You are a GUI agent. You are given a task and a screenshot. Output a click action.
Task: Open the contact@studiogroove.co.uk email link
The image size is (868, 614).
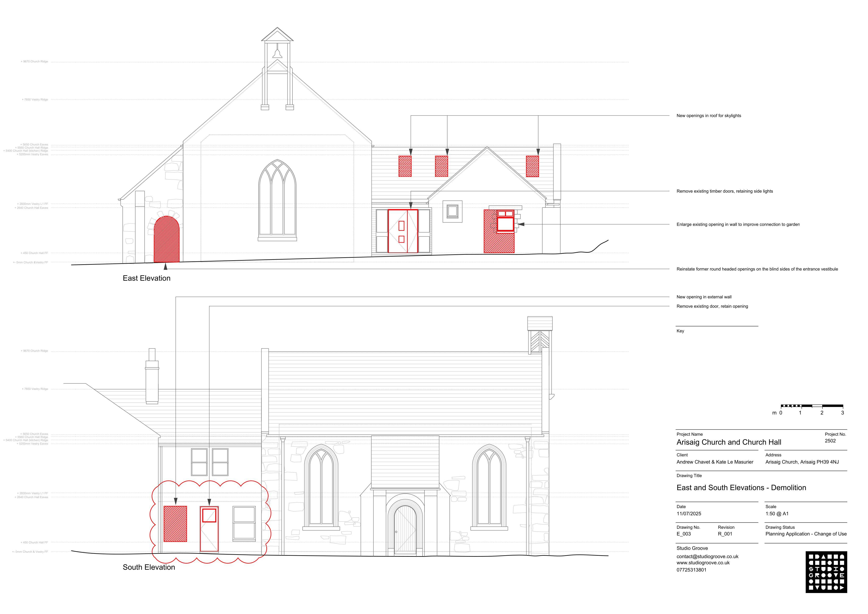coord(707,557)
